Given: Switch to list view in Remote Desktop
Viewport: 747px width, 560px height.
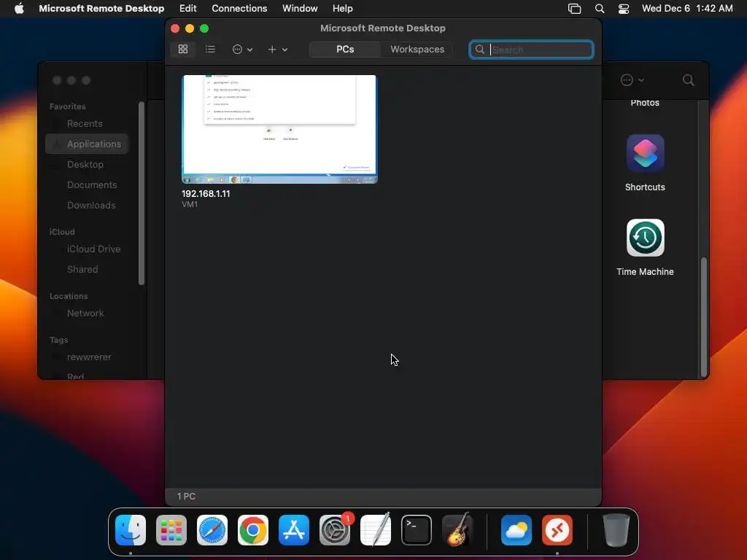Looking at the screenshot, I should 210,49.
